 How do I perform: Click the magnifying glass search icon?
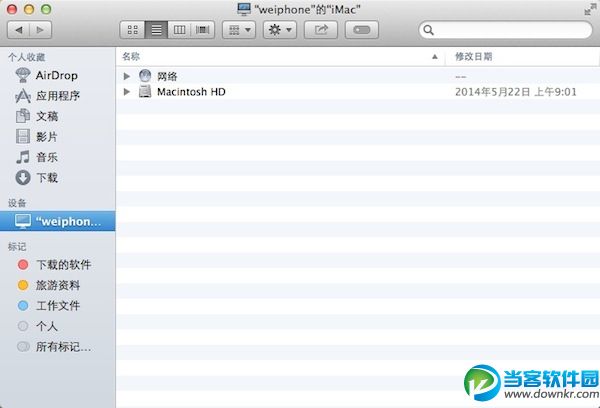point(429,30)
